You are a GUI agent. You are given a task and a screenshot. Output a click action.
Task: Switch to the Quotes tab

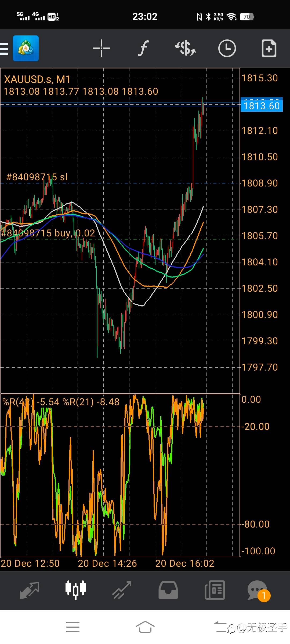30,590
